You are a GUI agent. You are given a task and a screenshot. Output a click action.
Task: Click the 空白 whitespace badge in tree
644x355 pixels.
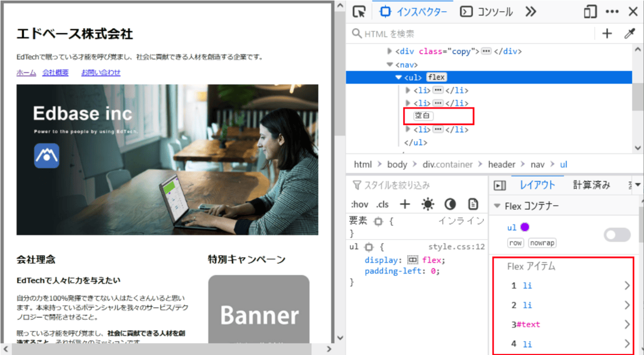click(x=423, y=116)
